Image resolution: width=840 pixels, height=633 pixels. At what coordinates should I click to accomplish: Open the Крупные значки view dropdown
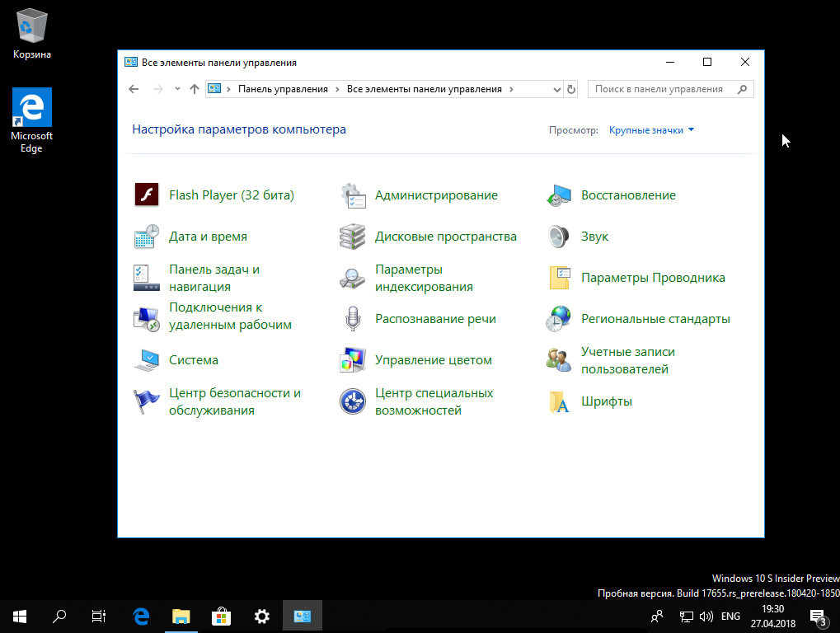point(651,130)
